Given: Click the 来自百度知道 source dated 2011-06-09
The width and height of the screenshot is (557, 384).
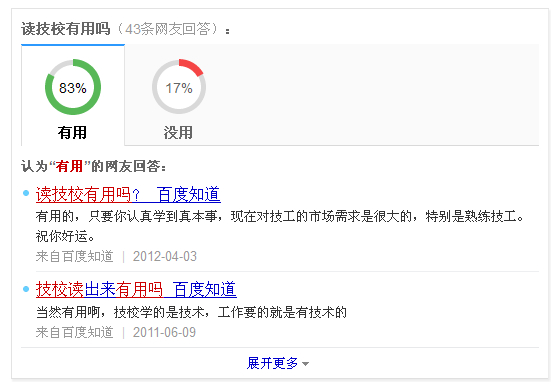Looking at the screenshot, I should pos(75,332).
